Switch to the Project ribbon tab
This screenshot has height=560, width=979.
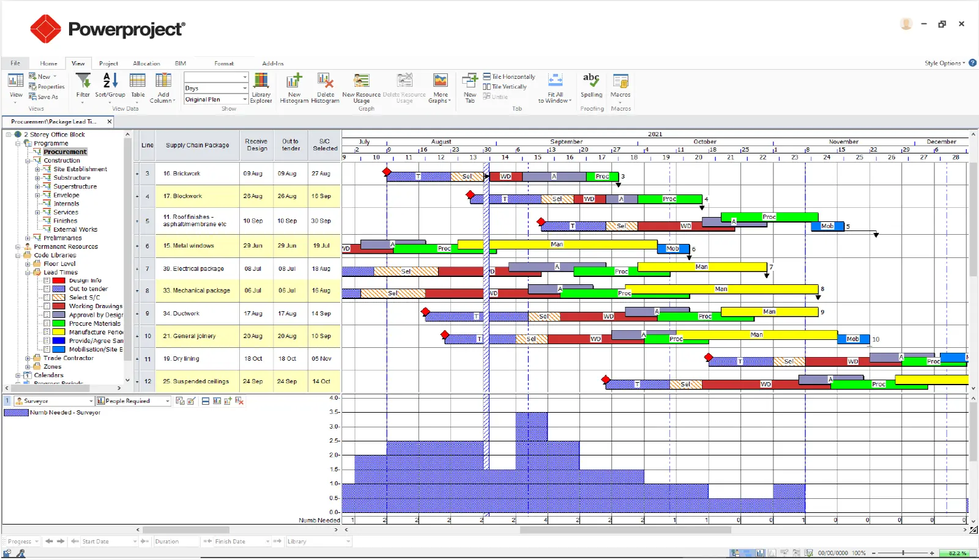click(x=108, y=63)
